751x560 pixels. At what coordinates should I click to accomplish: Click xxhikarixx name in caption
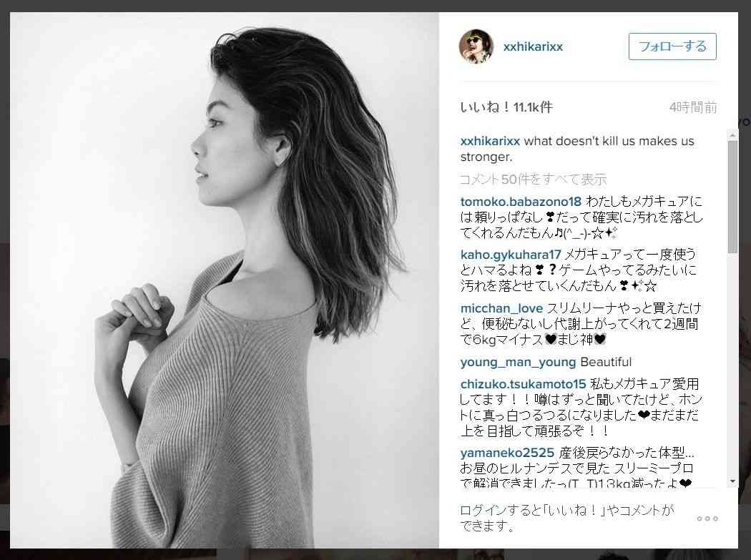click(490, 142)
